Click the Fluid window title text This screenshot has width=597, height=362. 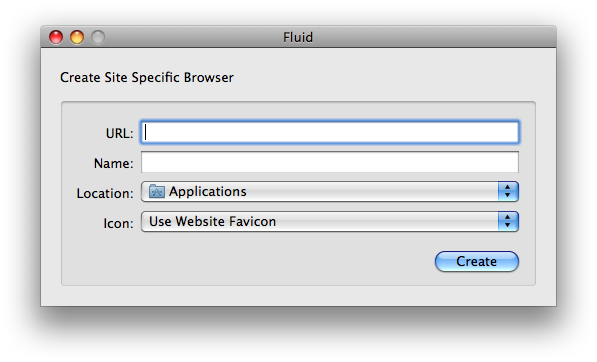coord(298,37)
